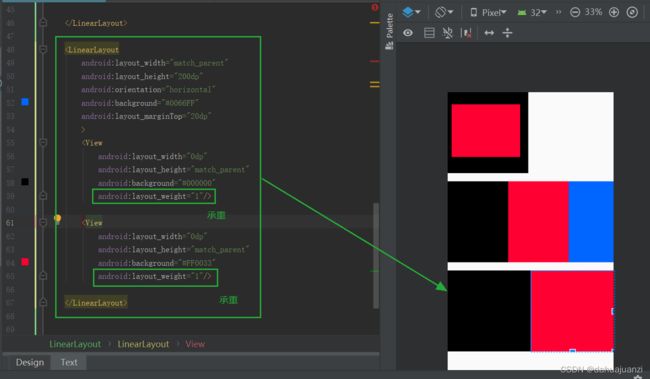Click the android:layout_height="200dp" line

[142, 76]
